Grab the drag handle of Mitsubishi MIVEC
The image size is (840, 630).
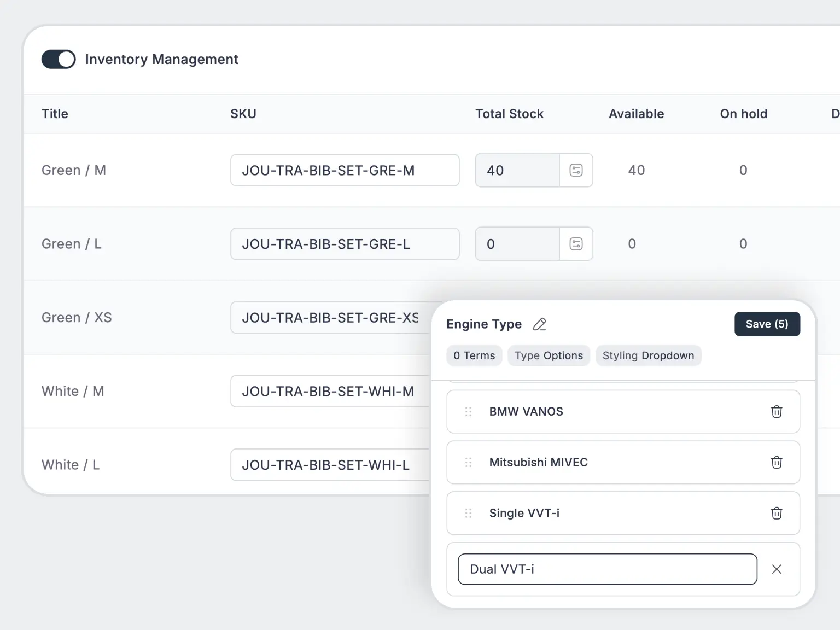click(x=468, y=462)
